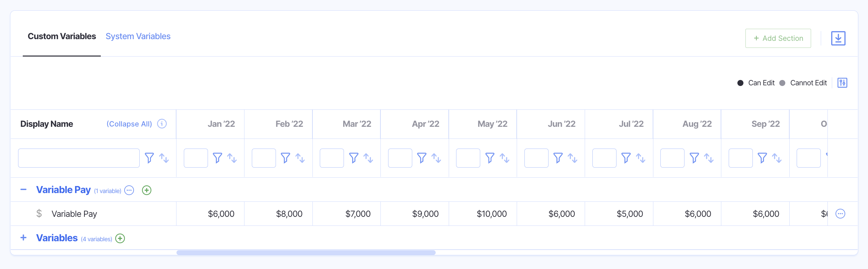Switch to System Variables tab
The width and height of the screenshot is (868, 269).
[x=138, y=36]
